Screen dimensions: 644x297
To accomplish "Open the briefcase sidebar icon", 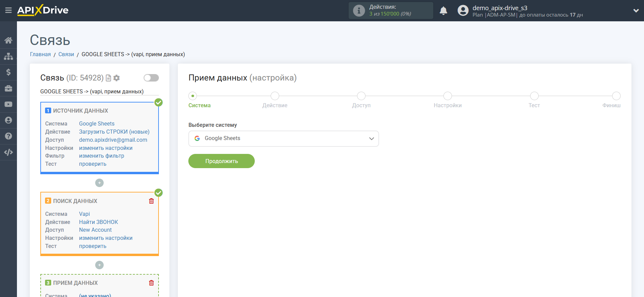I will [8, 88].
